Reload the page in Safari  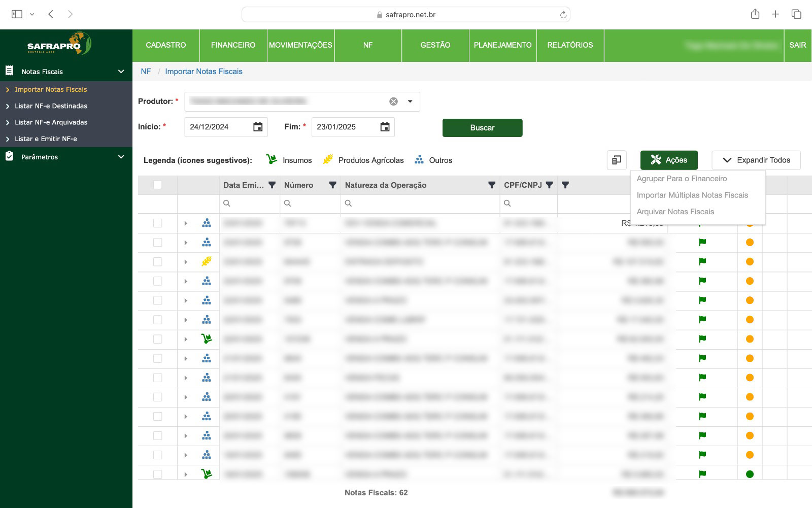pos(563,15)
